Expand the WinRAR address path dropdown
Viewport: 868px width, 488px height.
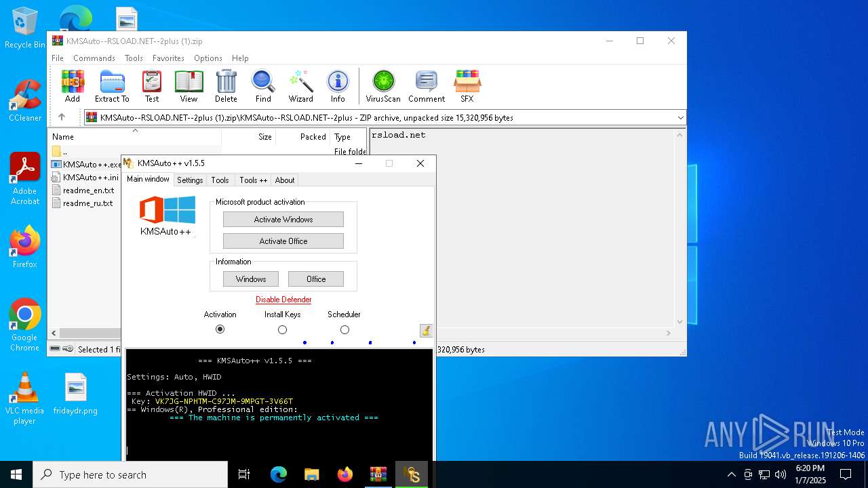pos(680,118)
